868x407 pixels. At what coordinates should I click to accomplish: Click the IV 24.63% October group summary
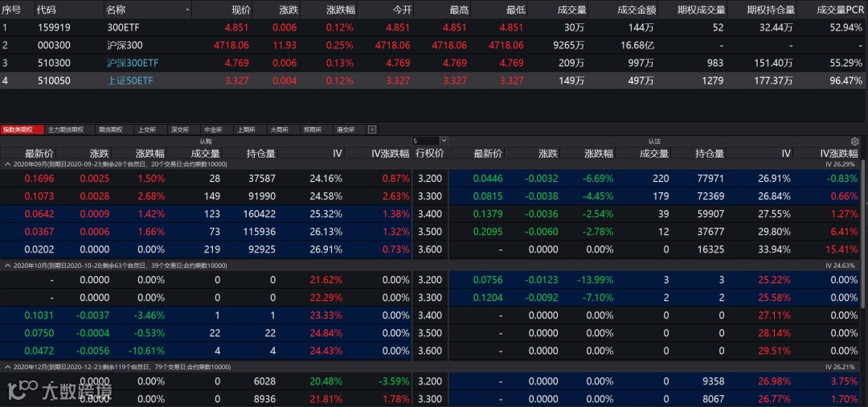click(841, 265)
